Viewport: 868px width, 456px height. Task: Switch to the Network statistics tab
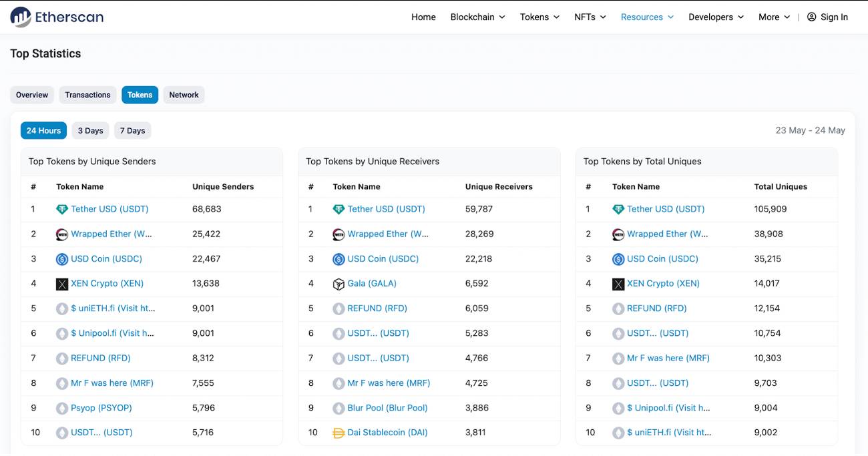(184, 95)
